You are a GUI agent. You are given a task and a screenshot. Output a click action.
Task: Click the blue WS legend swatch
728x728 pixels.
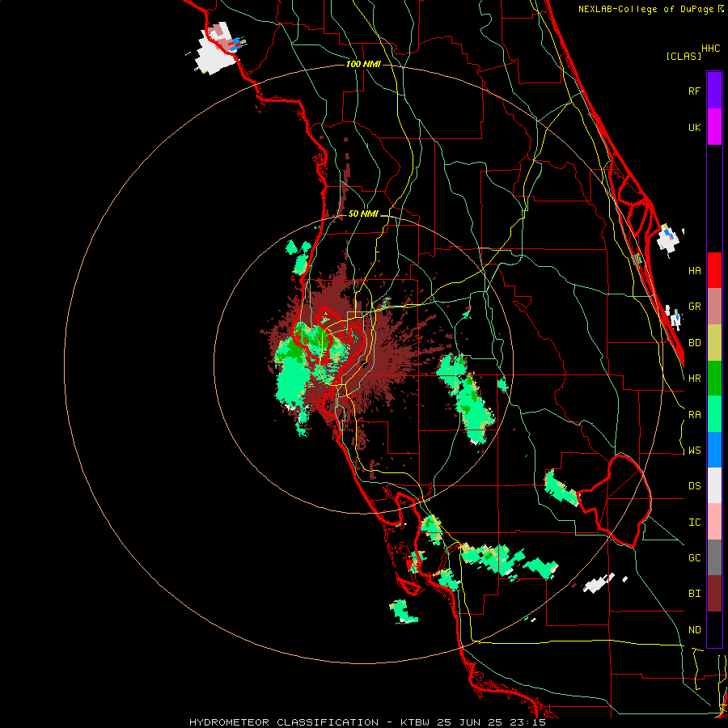714,450
